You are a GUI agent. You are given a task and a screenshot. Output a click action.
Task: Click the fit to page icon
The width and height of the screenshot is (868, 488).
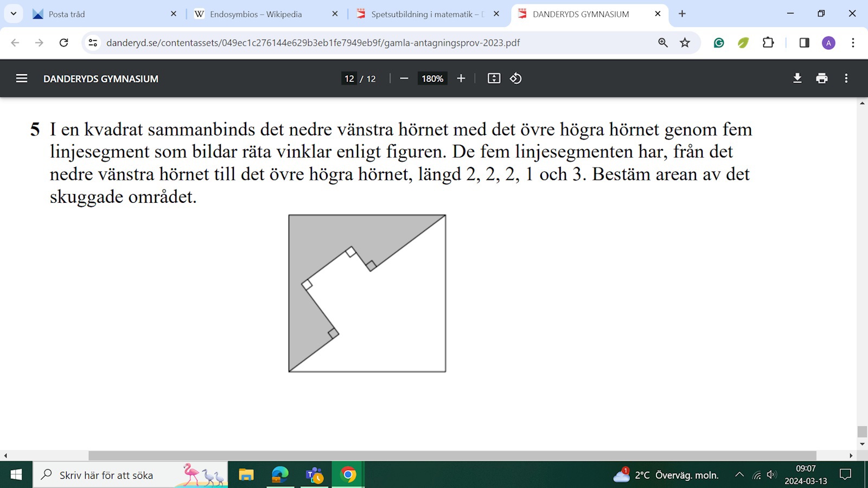click(x=494, y=79)
